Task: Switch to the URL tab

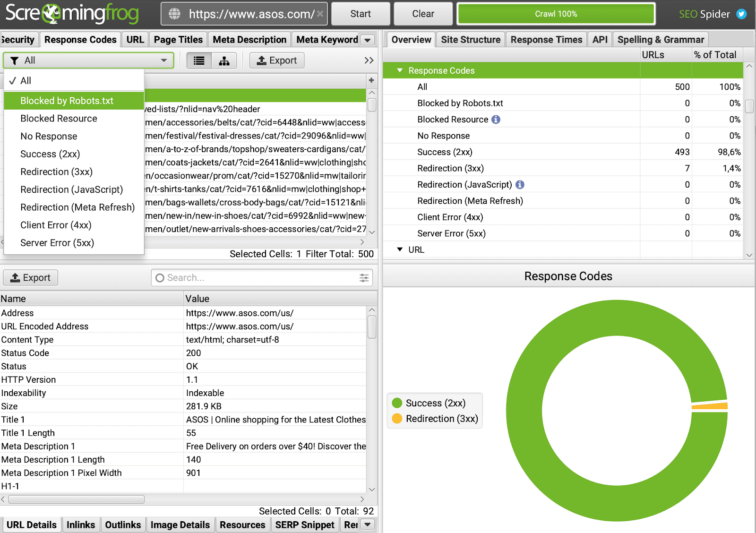Action: 135,40
